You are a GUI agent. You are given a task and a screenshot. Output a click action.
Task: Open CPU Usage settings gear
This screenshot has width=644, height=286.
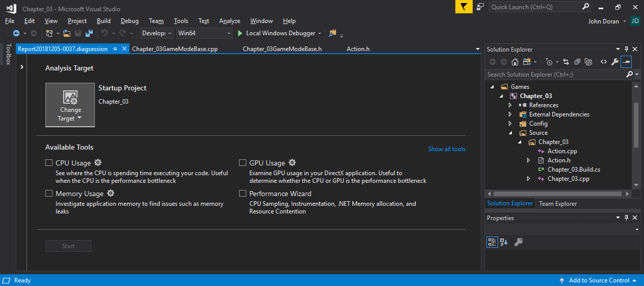[x=98, y=163]
